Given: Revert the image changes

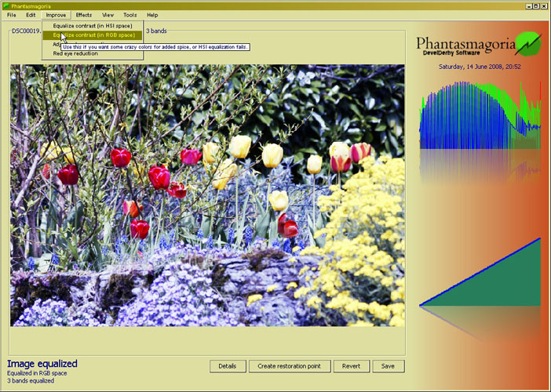Looking at the screenshot, I should 351,366.
